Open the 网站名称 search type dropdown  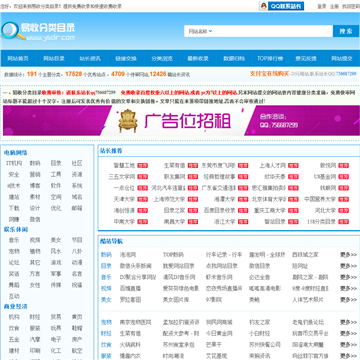click(201, 31)
